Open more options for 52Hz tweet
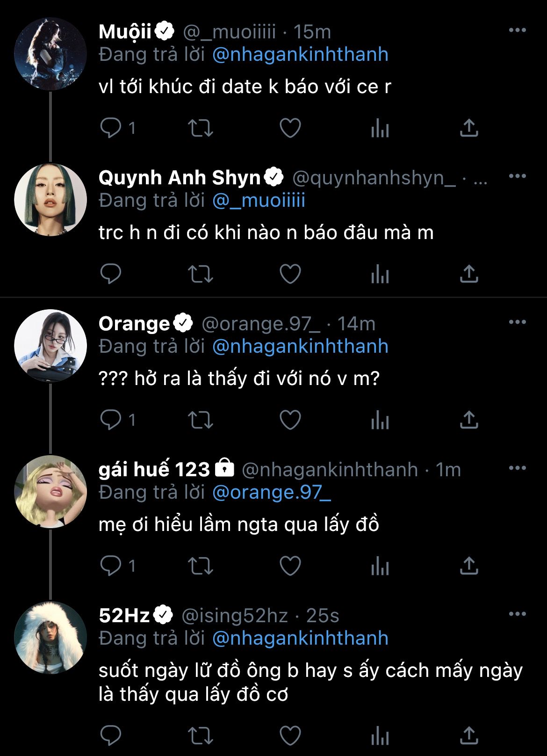 click(517, 614)
